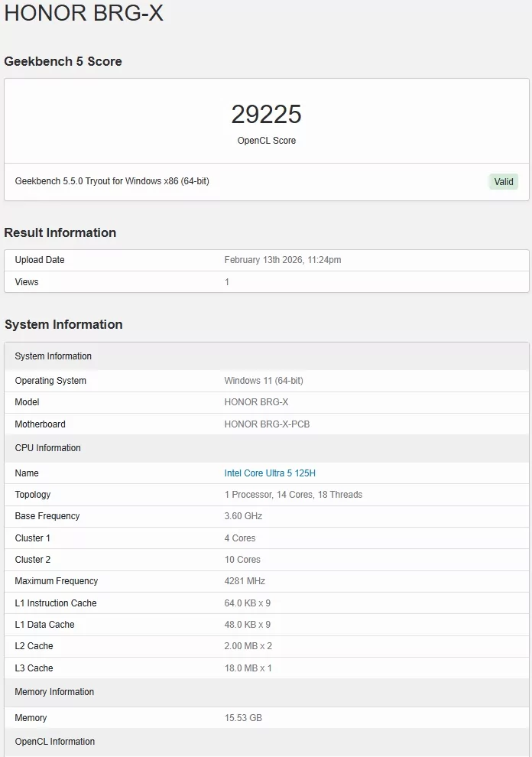Click the System Information section heading
The image size is (532, 757).
(63, 325)
